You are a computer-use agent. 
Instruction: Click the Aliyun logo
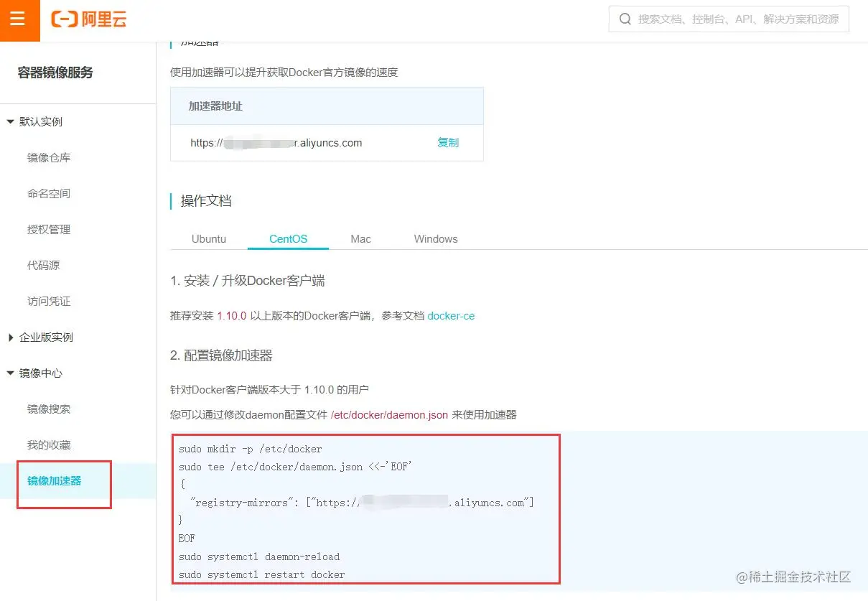click(89, 19)
